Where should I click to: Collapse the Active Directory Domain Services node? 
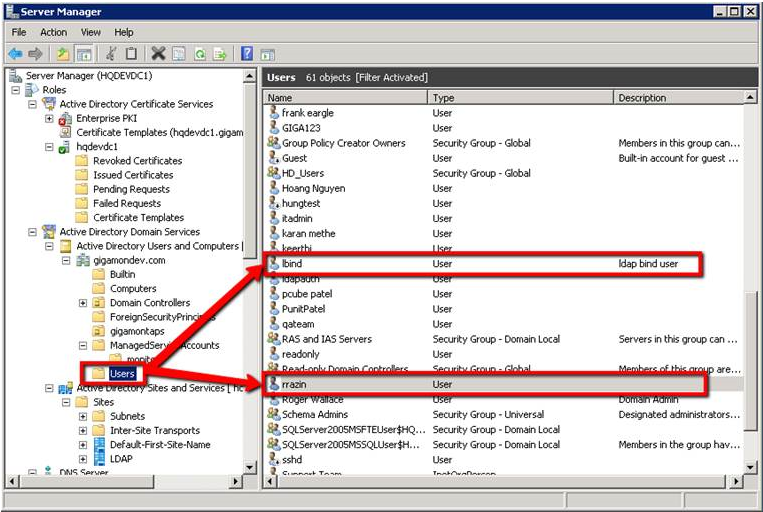33,232
